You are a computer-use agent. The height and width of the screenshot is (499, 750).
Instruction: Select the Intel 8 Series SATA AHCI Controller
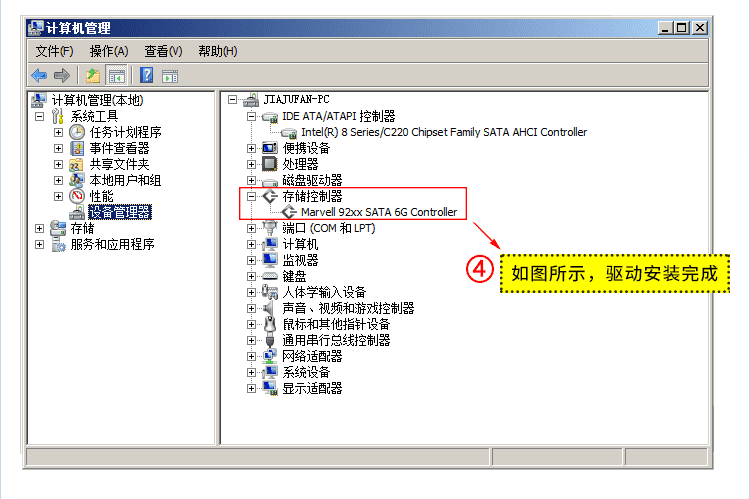(444, 132)
